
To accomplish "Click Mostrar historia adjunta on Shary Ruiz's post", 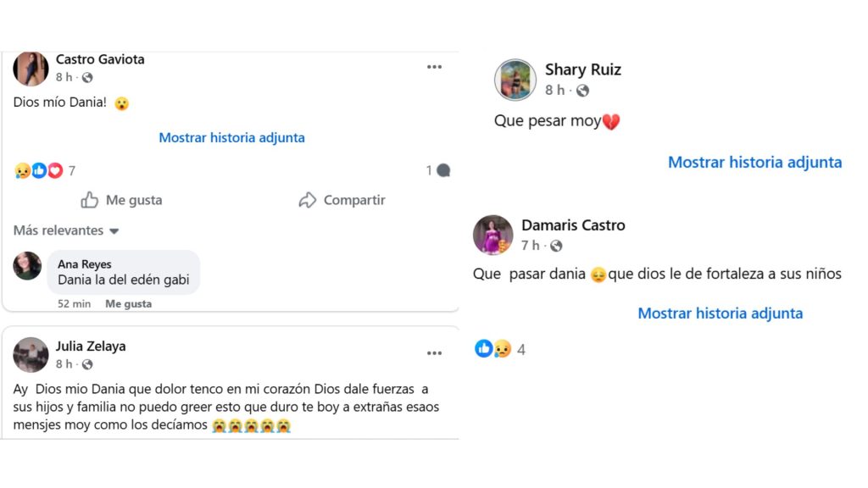I will [754, 162].
